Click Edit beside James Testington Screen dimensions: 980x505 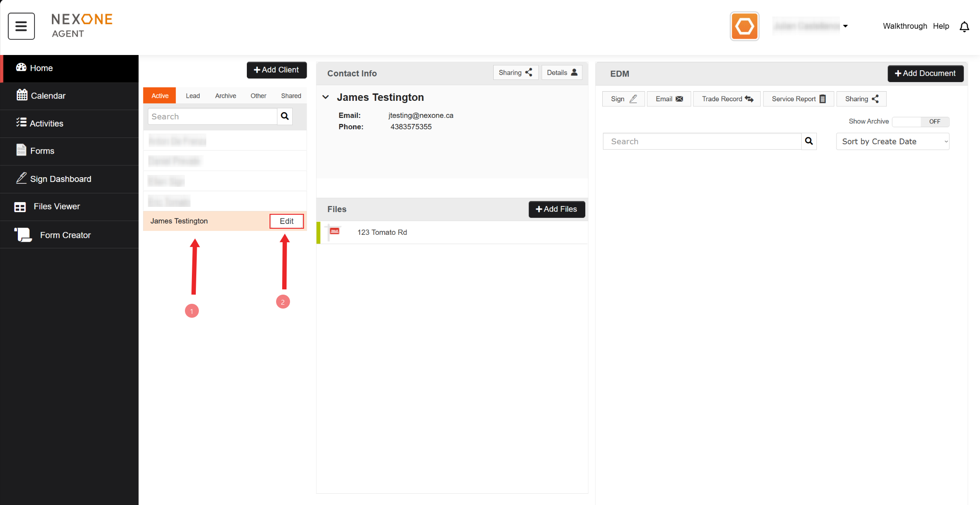tap(286, 221)
